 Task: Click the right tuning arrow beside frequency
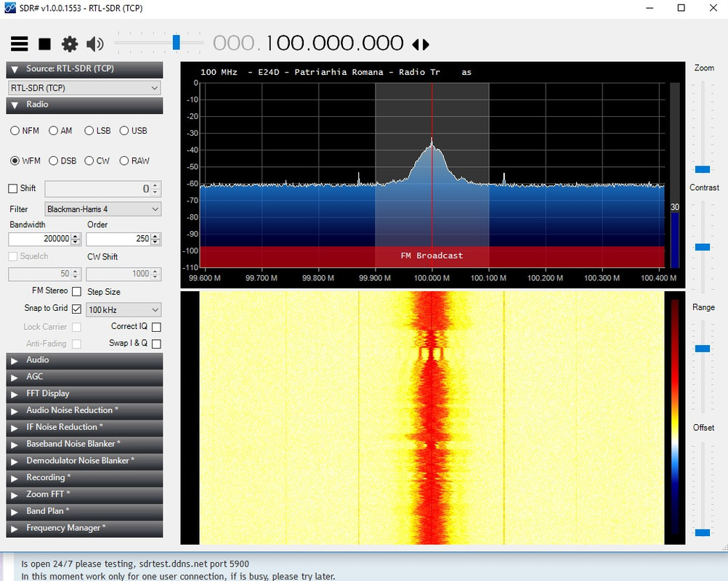426,44
